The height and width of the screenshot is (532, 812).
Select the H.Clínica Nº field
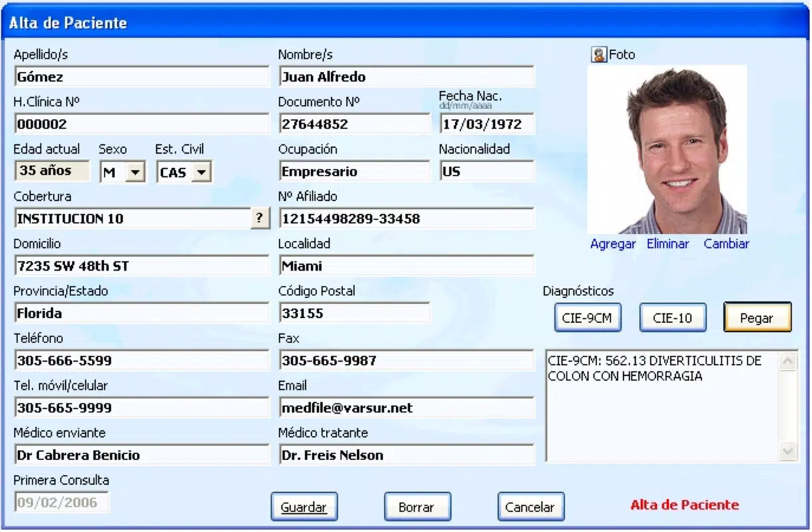pyautogui.click(x=141, y=124)
